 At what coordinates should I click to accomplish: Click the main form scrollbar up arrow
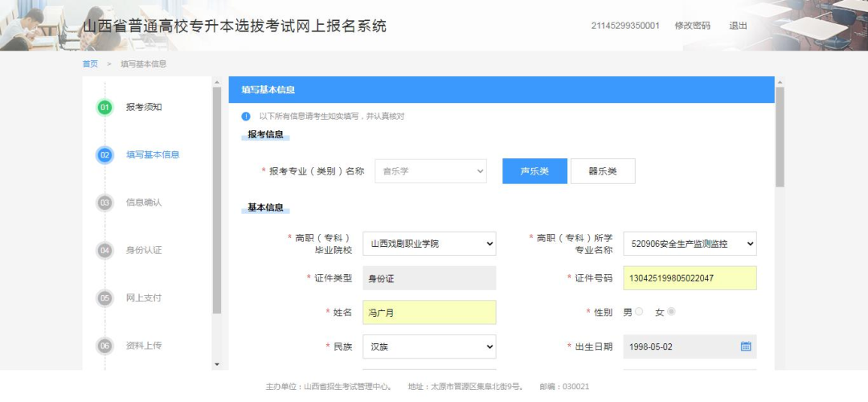pyautogui.click(x=780, y=83)
